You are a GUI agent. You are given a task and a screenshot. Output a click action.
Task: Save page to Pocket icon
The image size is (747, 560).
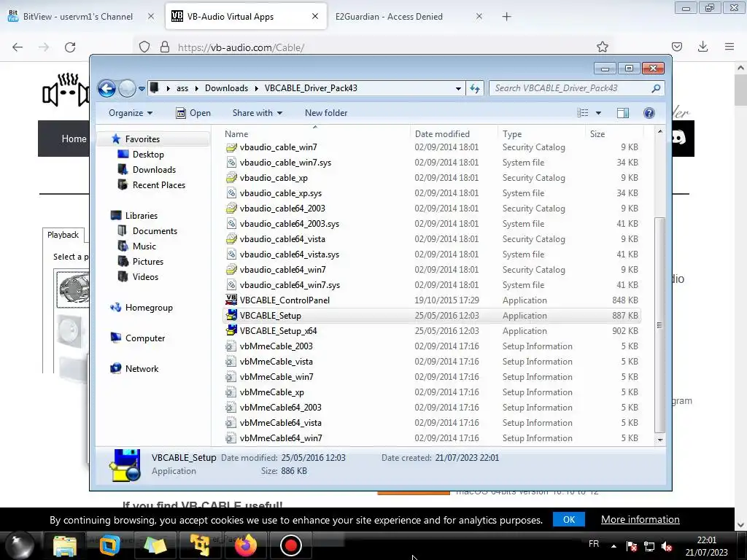click(x=676, y=47)
